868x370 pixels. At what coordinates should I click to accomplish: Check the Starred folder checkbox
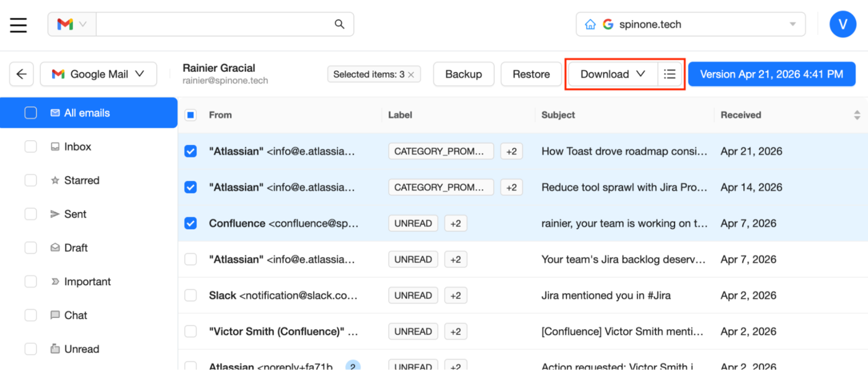click(x=30, y=180)
